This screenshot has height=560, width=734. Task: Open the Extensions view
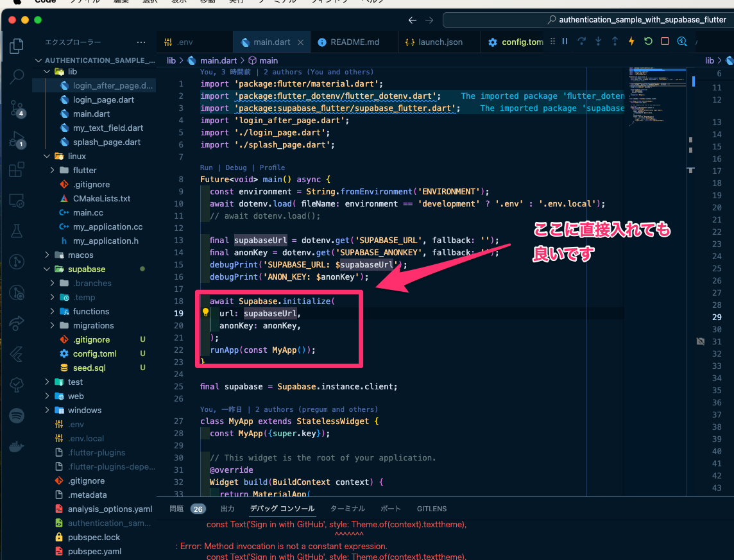tap(17, 167)
